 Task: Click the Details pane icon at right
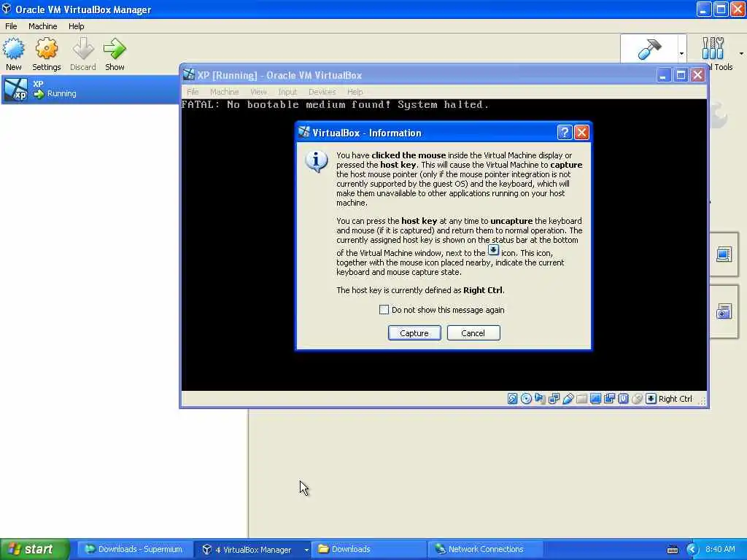(x=724, y=254)
